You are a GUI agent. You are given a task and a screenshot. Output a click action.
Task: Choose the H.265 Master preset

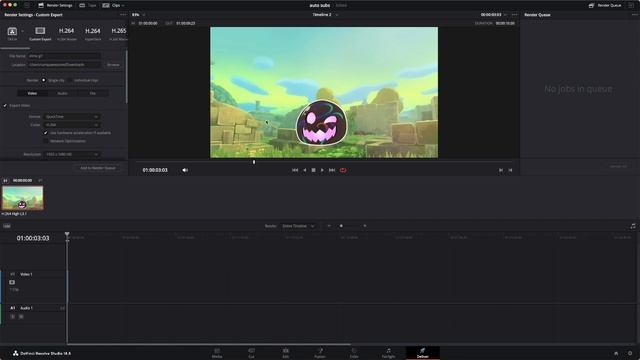(x=118, y=33)
